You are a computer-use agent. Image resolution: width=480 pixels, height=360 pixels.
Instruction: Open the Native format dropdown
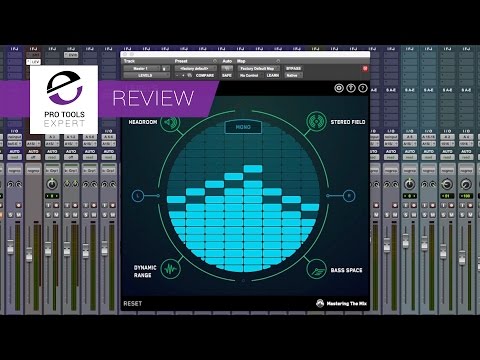[x=293, y=76]
